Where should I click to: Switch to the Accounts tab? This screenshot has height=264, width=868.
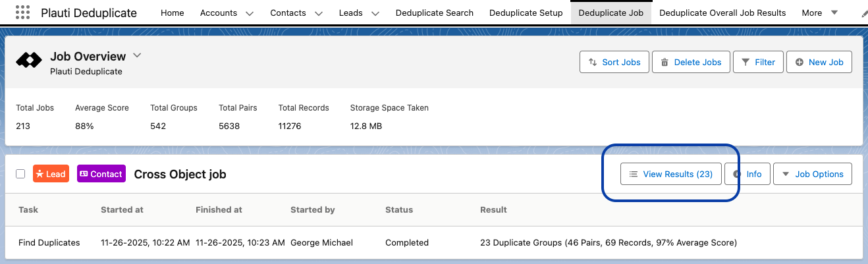[x=219, y=13]
